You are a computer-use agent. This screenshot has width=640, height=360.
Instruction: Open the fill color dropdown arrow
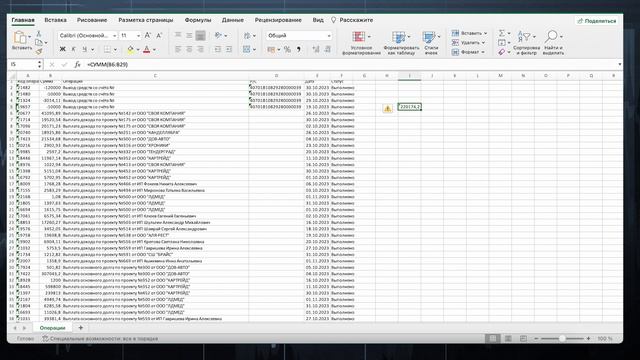point(138,50)
